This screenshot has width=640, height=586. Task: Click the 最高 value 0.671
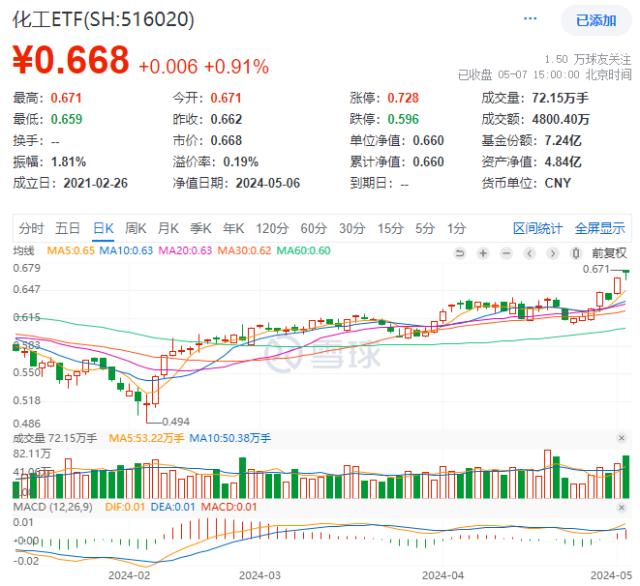click(66, 98)
